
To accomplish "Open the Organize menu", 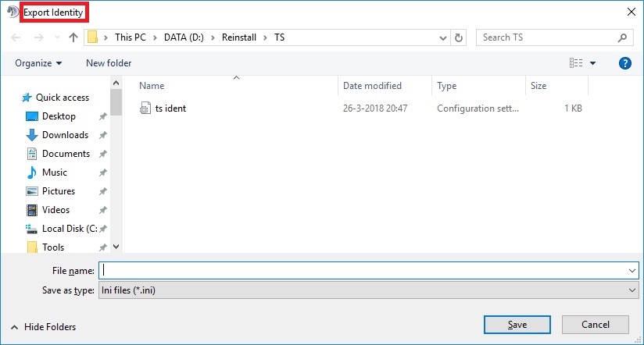I will click(38, 63).
